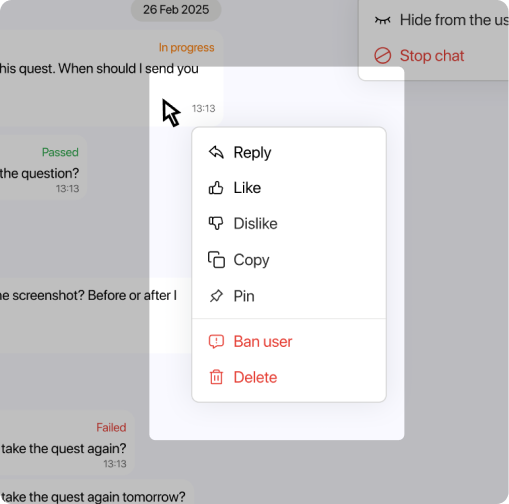
Task: Choose the red Delete option
Action: point(289,377)
